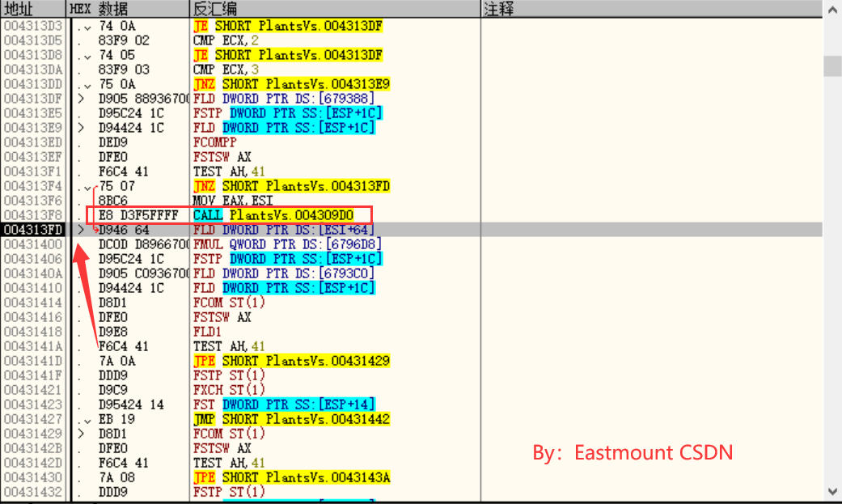Screen dimensions: 842x504
Task: Select hex bytes D95424 14
Action: click(x=131, y=404)
